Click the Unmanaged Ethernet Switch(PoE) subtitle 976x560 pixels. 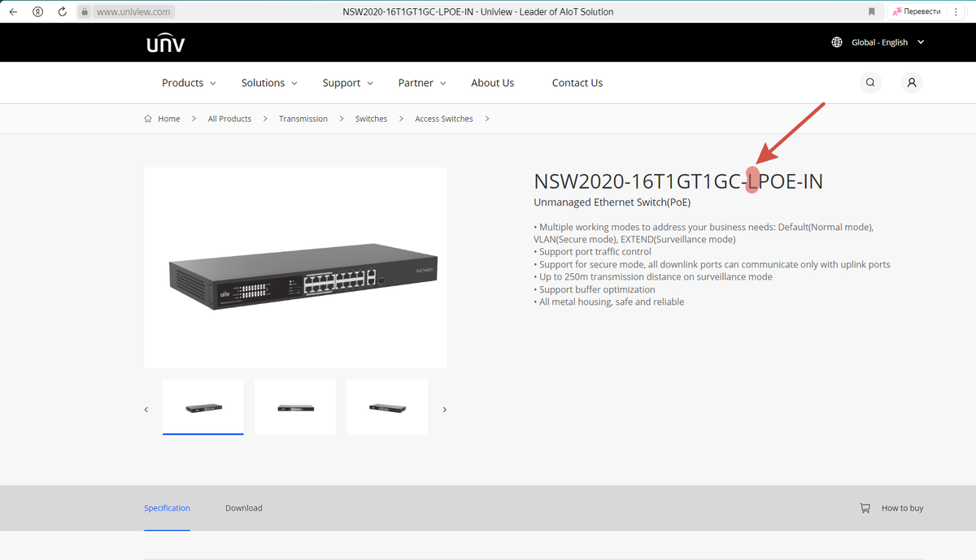coord(612,202)
